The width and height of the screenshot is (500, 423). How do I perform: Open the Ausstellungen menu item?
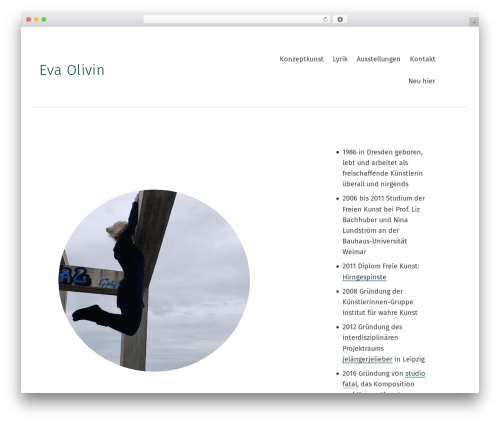pos(378,59)
